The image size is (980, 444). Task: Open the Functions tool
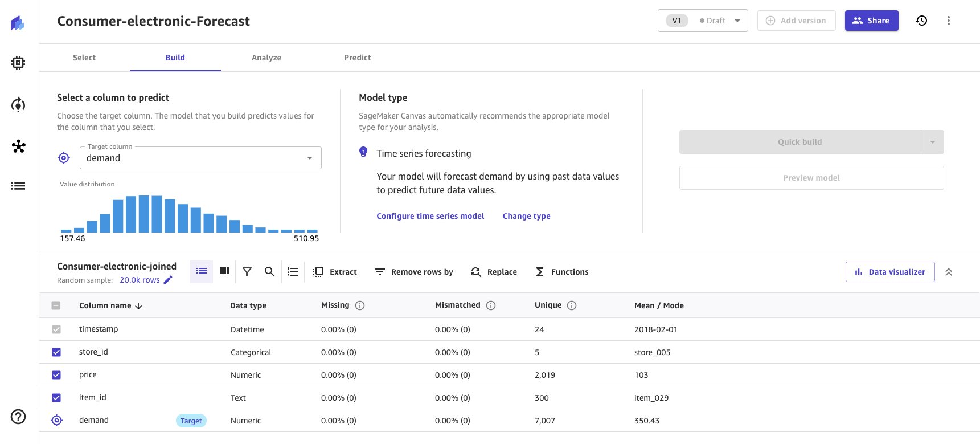click(562, 272)
